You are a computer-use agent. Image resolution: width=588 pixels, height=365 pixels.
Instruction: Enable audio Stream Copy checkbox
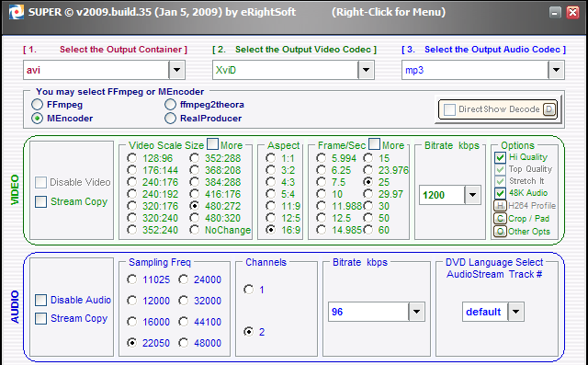pyautogui.click(x=40, y=318)
